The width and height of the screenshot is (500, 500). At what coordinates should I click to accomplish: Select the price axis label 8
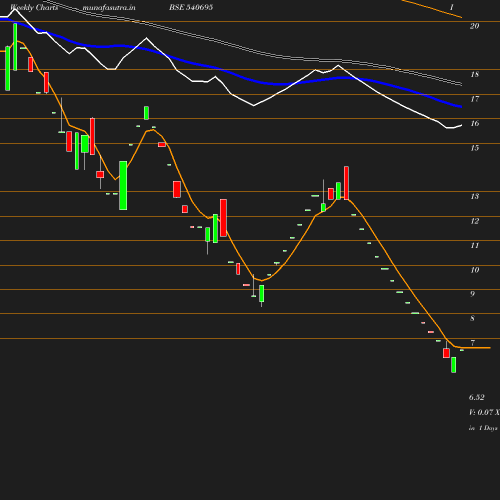[x=472, y=318]
